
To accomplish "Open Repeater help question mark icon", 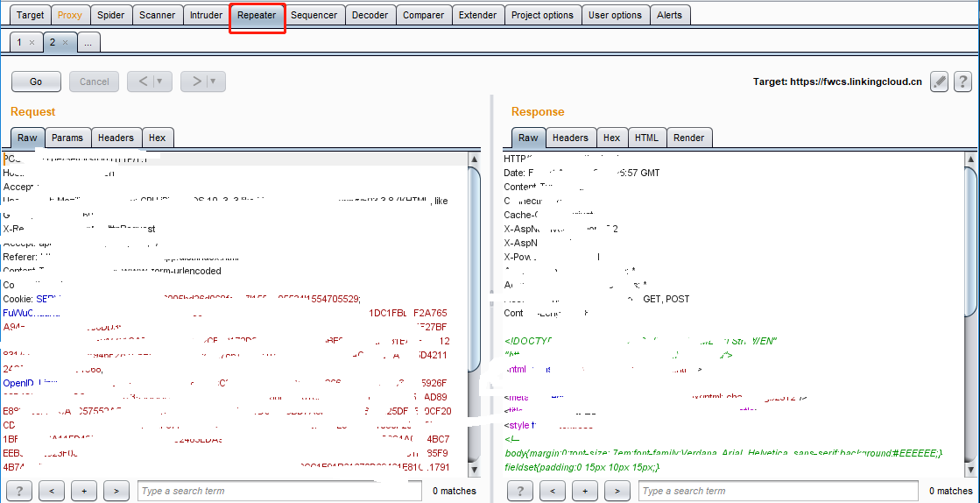I will tap(962, 81).
